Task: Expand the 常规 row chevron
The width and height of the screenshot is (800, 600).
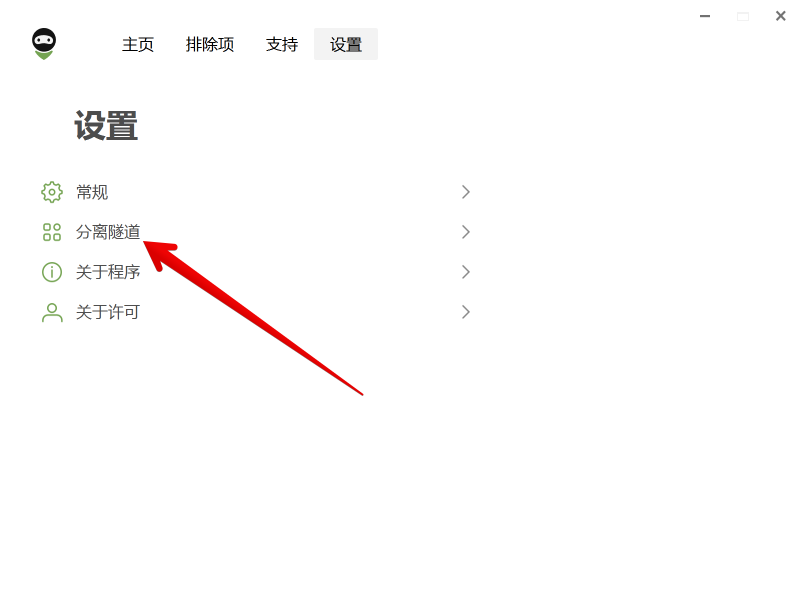Action: point(465,192)
